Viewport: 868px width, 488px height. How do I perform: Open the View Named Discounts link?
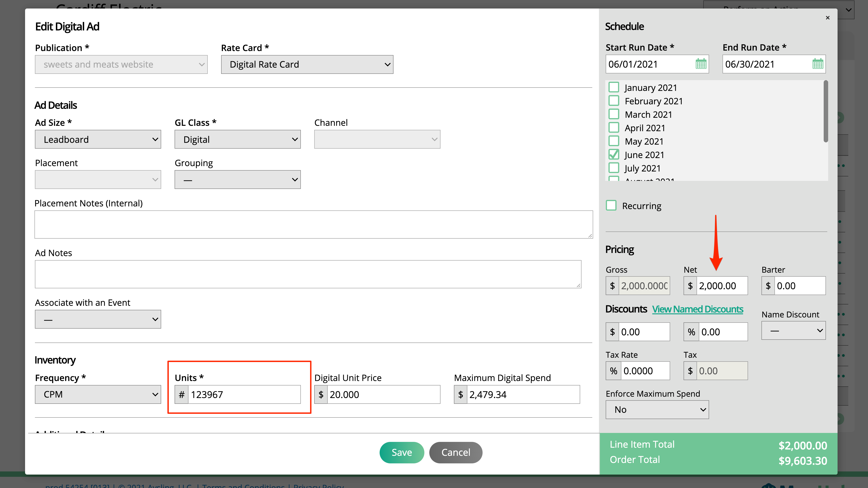[x=697, y=309]
